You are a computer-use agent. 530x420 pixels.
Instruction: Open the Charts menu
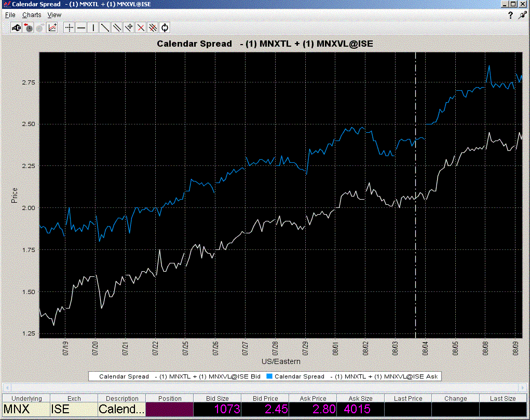(32, 15)
